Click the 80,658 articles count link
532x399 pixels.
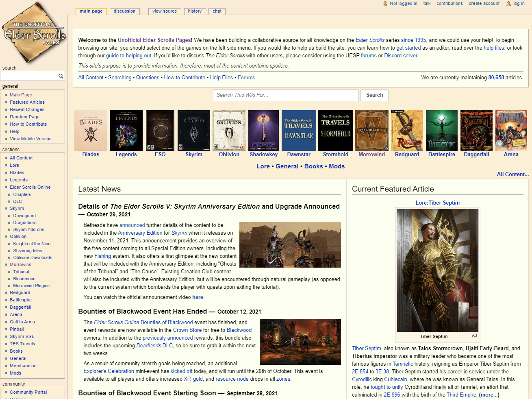496,78
